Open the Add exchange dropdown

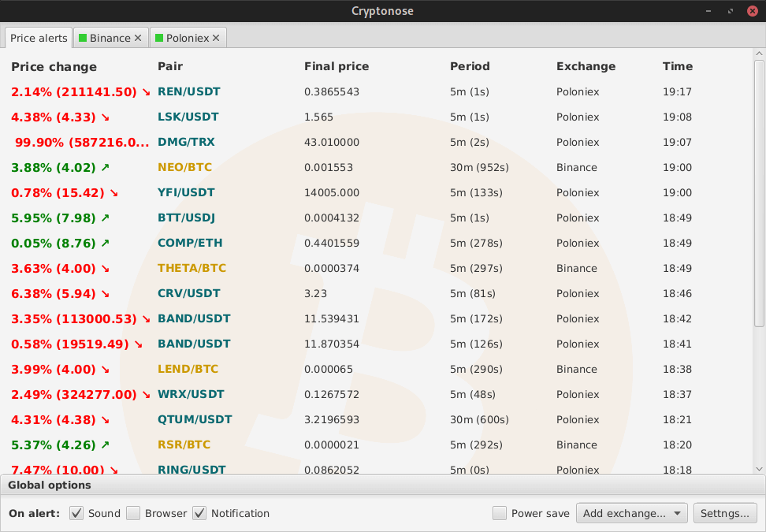(x=632, y=513)
